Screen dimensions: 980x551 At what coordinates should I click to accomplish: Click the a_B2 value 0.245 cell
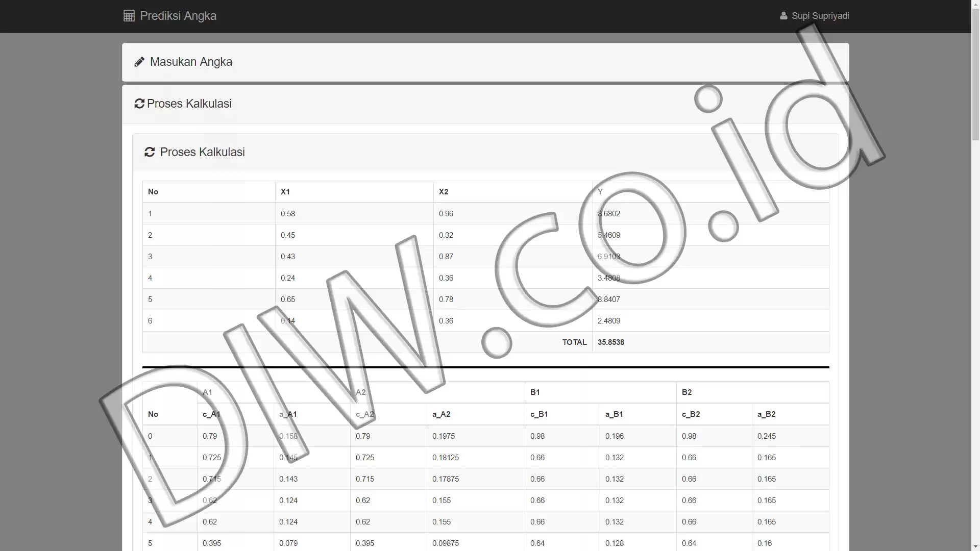[790, 436]
